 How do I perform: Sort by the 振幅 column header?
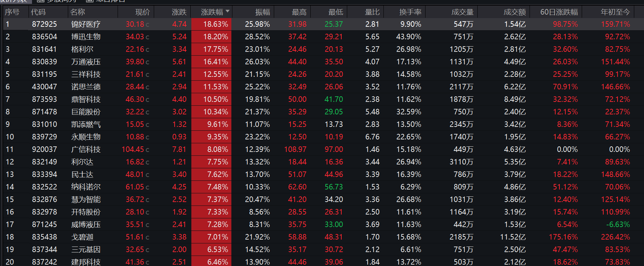click(x=263, y=12)
